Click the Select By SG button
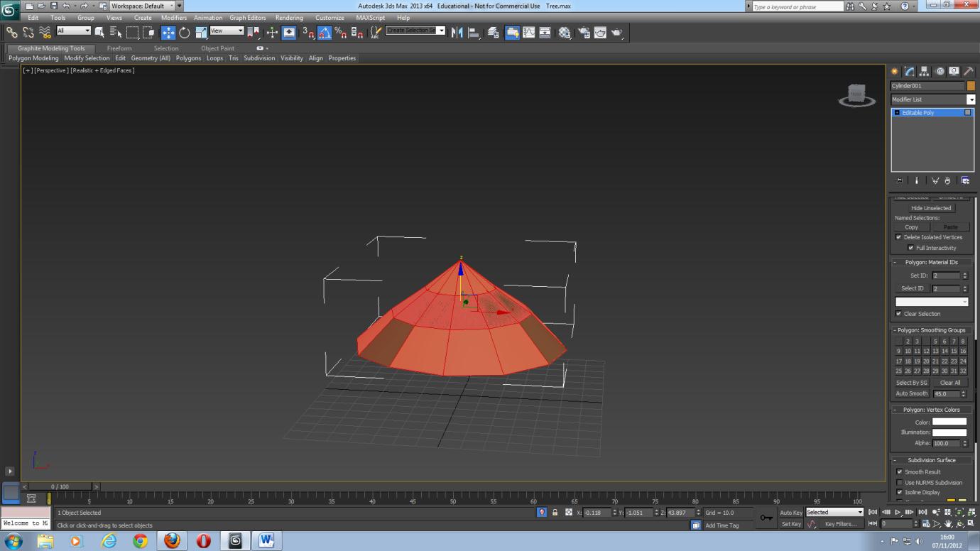 (912, 382)
